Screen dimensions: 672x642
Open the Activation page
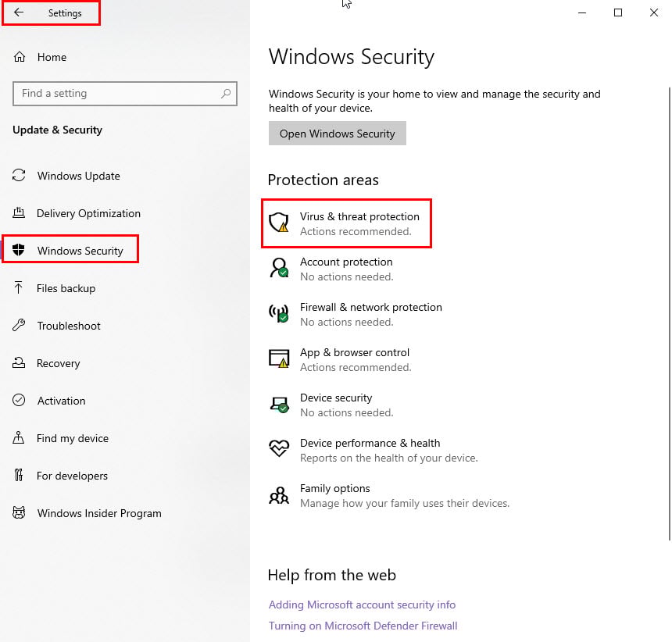pyautogui.click(x=61, y=401)
